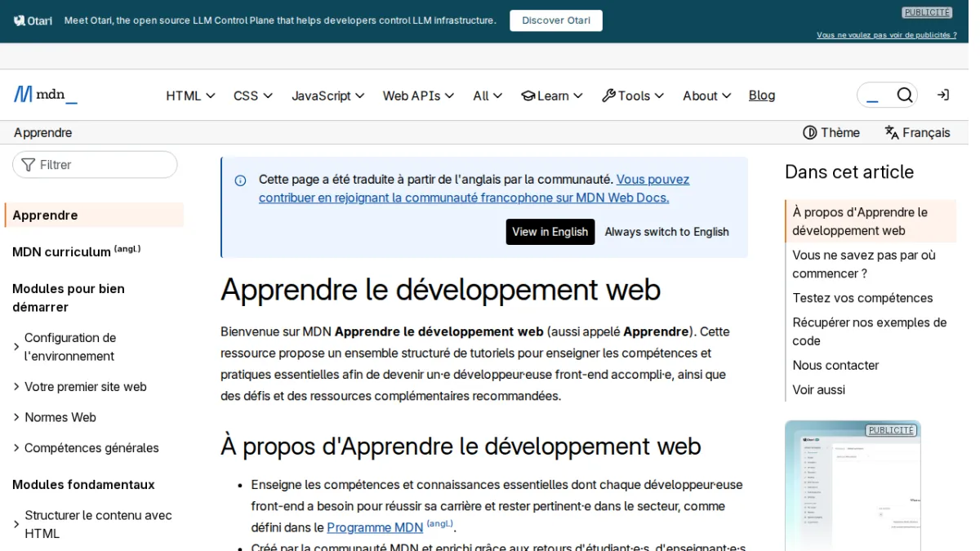This screenshot has width=980, height=551.
Task: Click Always switch to English
Action: coord(666,232)
